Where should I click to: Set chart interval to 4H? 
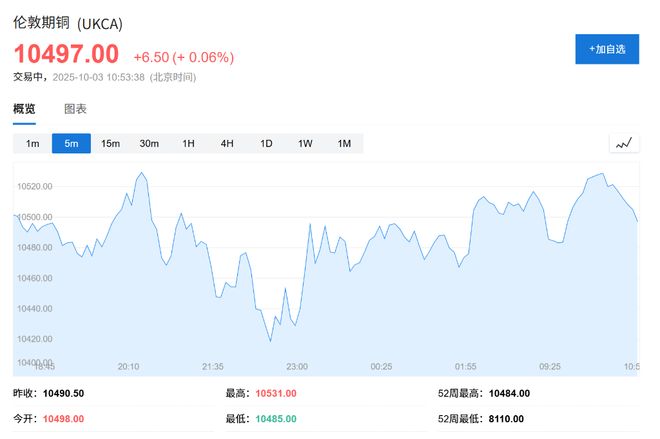click(227, 144)
